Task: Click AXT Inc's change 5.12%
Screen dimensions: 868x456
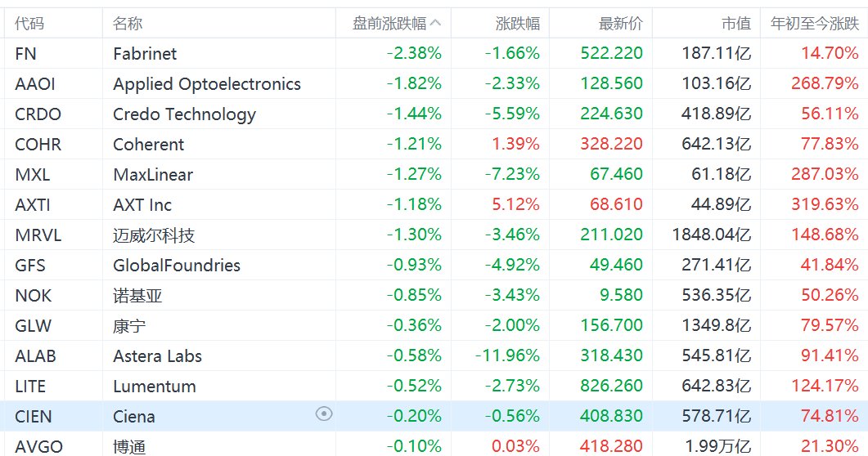Action: tap(516, 204)
